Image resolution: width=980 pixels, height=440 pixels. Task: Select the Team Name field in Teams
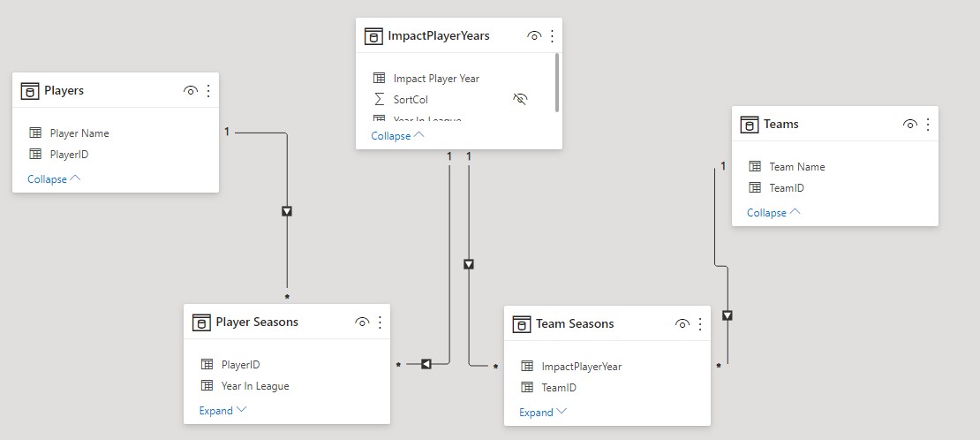(796, 167)
